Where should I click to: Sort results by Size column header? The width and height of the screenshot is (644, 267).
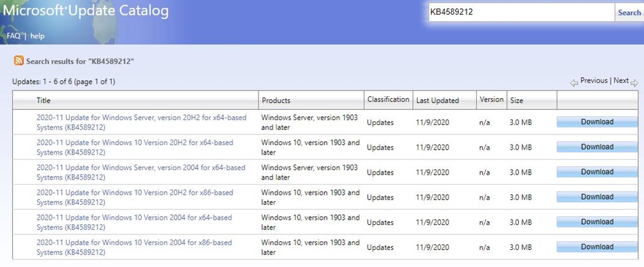click(516, 100)
